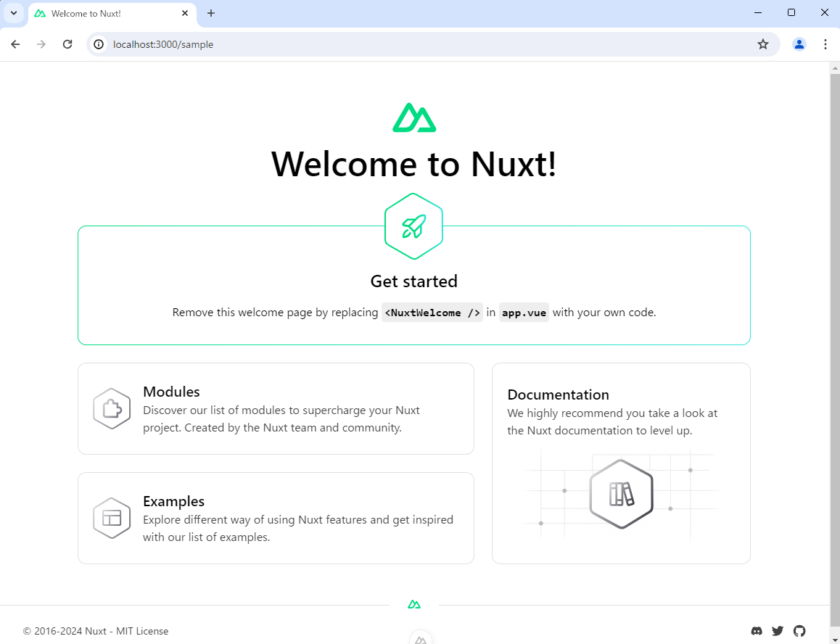
Task: Click the rocket icon above Get started
Action: click(x=413, y=226)
